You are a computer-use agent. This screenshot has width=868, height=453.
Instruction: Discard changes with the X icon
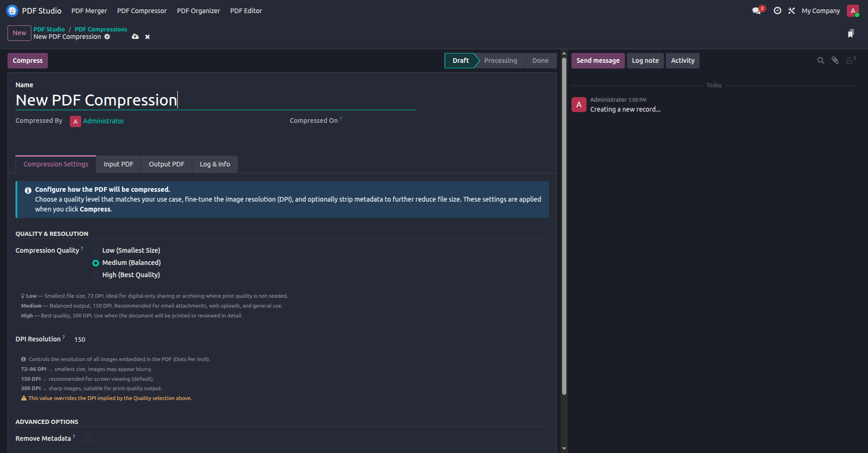coord(147,37)
